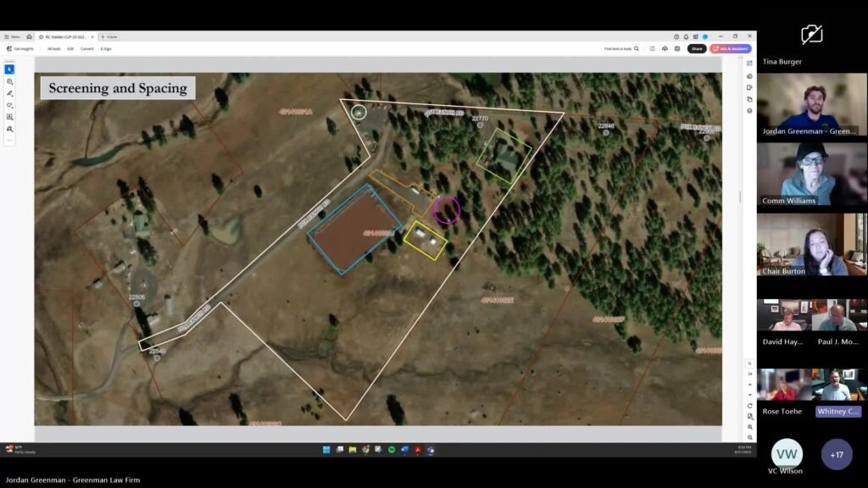This screenshot has height=488, width=868.
Task: Click the zoom tool in left toolbar
Action: (x=10, y=81)
